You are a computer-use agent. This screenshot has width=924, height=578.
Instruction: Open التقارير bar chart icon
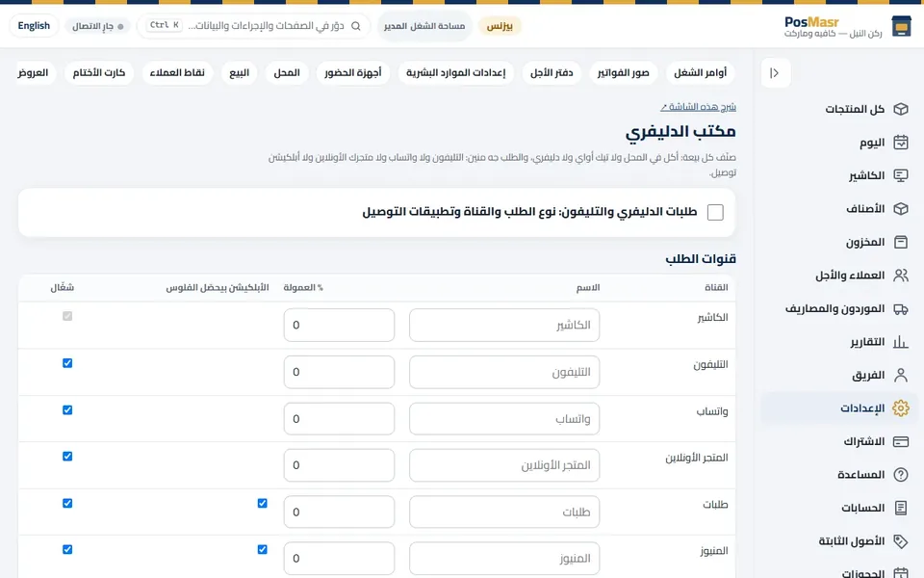[901, 342]
